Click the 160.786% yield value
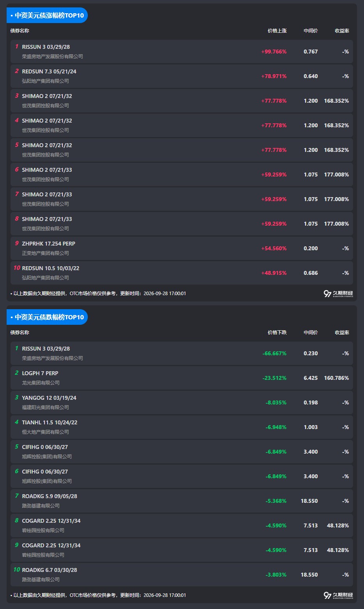 coord(337,378)
